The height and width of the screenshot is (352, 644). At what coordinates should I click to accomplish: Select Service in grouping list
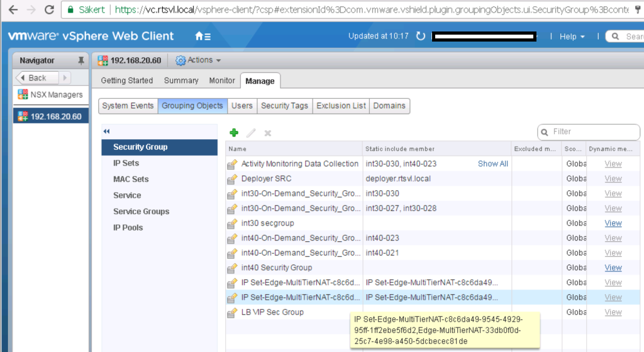tap(159, 195)
